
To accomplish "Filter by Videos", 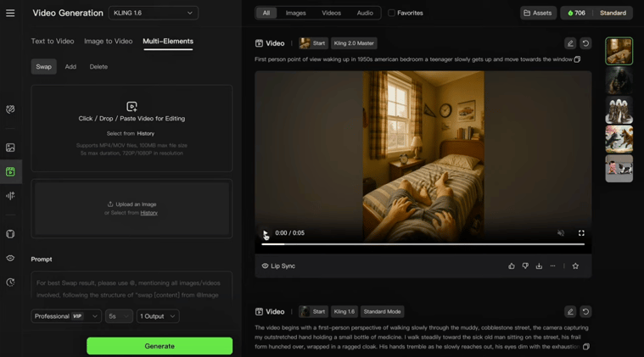I will click(332, 13).
